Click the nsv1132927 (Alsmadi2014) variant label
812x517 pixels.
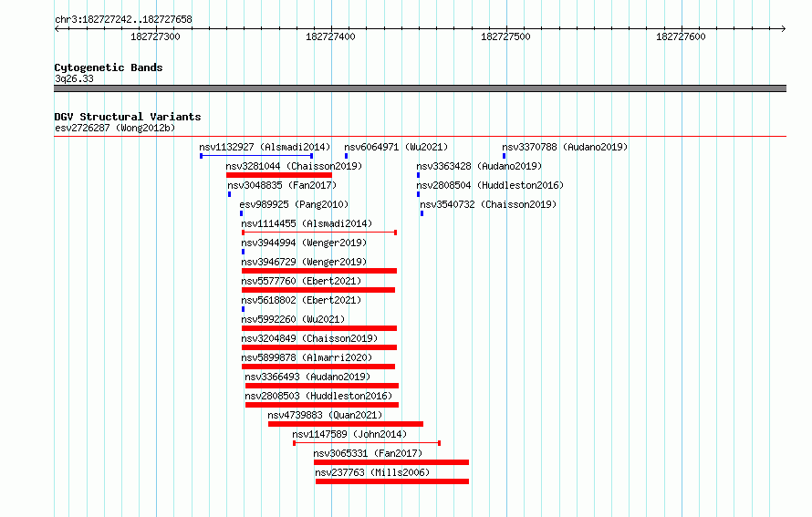point(265,147)
